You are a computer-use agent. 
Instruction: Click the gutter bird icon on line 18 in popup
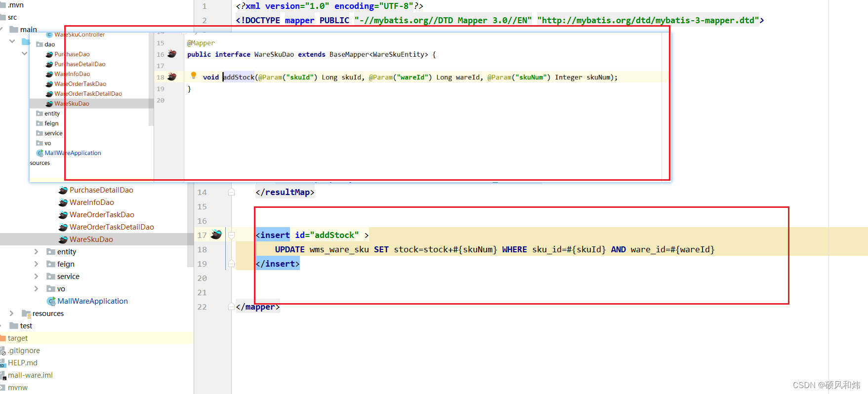pos(172,77)
